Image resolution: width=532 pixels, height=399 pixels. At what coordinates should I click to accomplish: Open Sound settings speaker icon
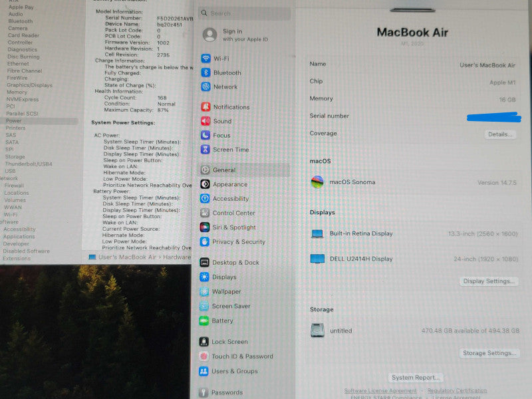click(205, 121)
